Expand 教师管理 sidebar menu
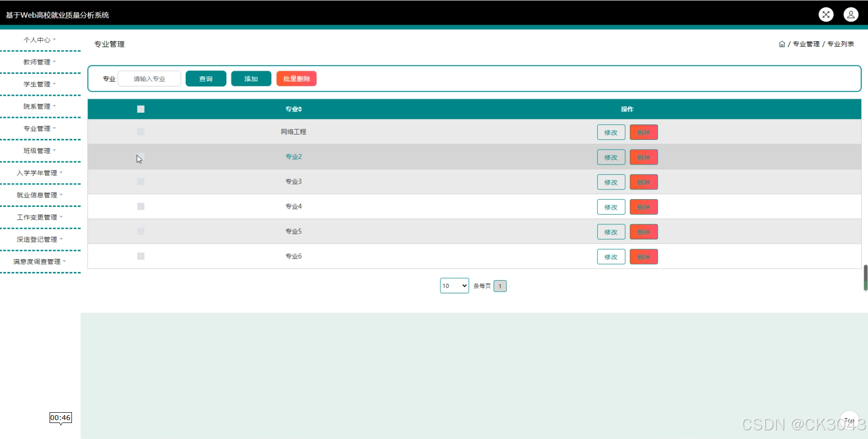 (40, 62)
